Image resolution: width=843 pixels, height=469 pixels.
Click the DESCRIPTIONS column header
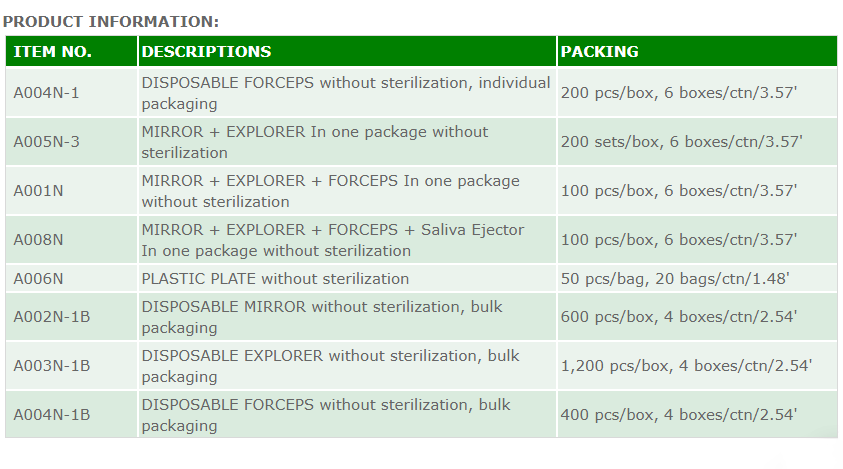tap(206, 52)
